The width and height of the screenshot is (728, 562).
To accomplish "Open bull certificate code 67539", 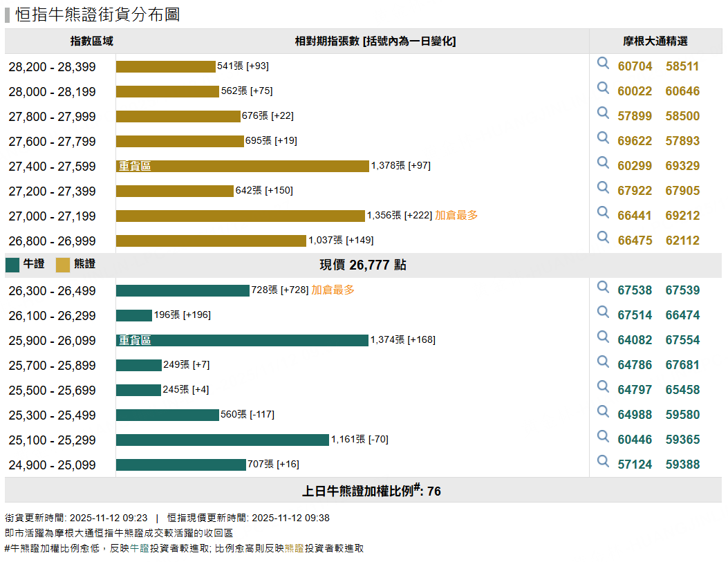I will point(682,290).
